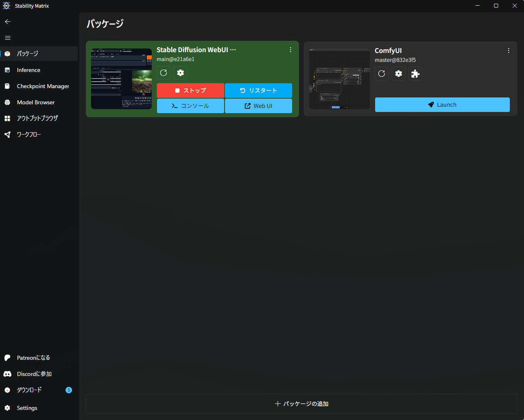Viewport: 524px width, 420px height.
Task: Minimize the Stability Matrix window
Action: [x=477, y=6]
